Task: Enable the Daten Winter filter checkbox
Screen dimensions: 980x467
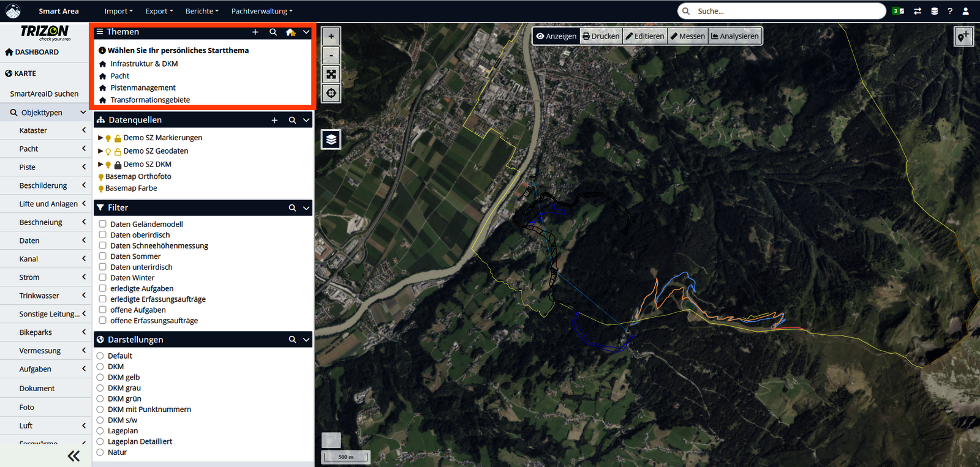Action: [103, 278]
